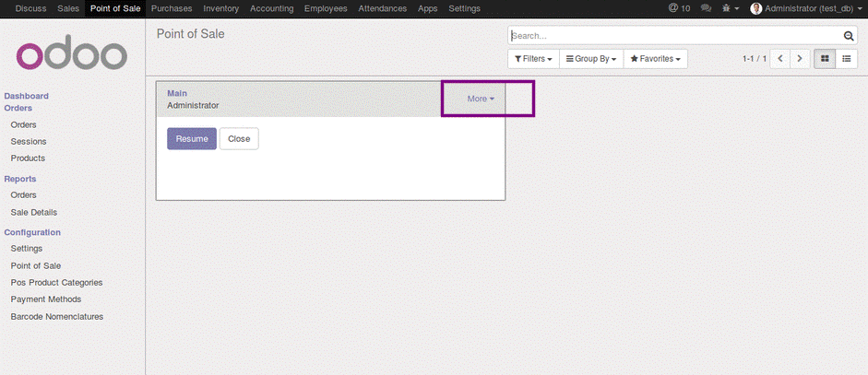The width and height of the screenshot is (868, 375).
Task: Resume the Main POS session
Action: [192, 139]
